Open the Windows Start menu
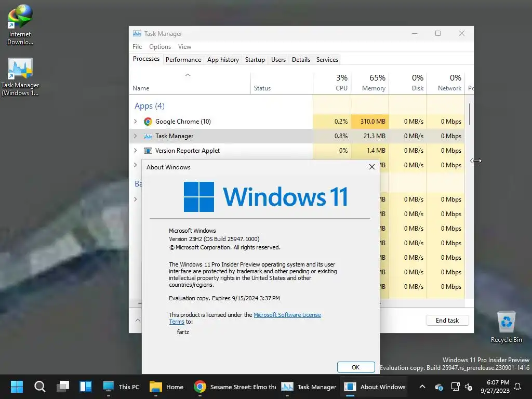This screenshot has width=532, height=399. coord(17,387)
